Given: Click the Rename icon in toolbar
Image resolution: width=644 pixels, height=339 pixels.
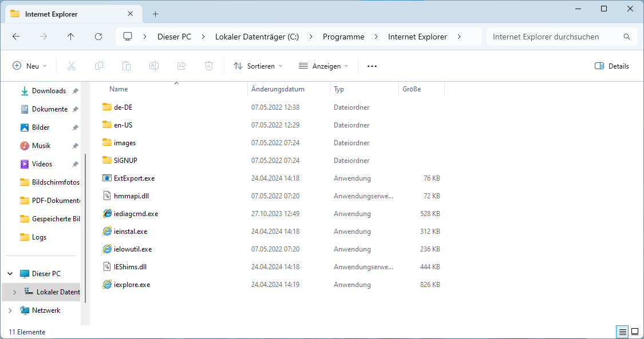Looking at the screenshot, I should point(154,66).
